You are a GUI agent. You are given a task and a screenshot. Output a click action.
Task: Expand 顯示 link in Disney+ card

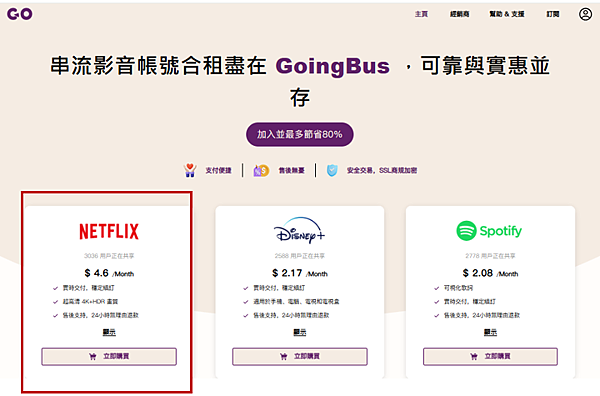[x=300, y=332]
